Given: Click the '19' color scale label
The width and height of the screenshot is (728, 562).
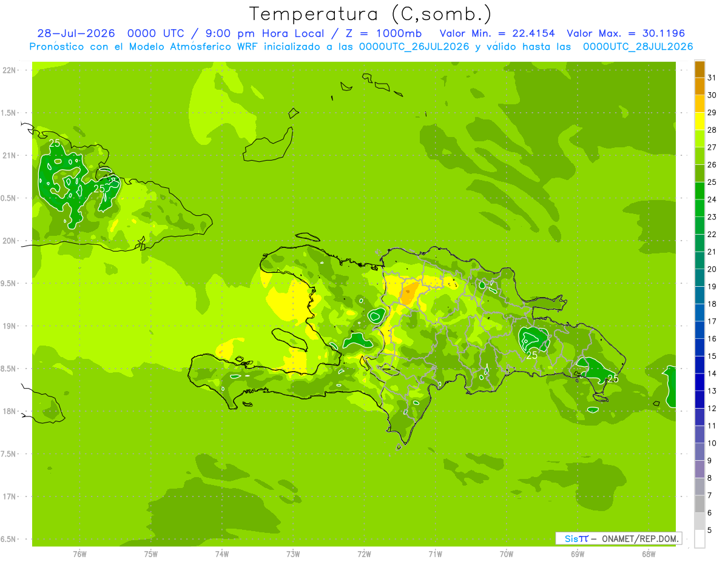Looking at the screenshot, I should 712,287.
